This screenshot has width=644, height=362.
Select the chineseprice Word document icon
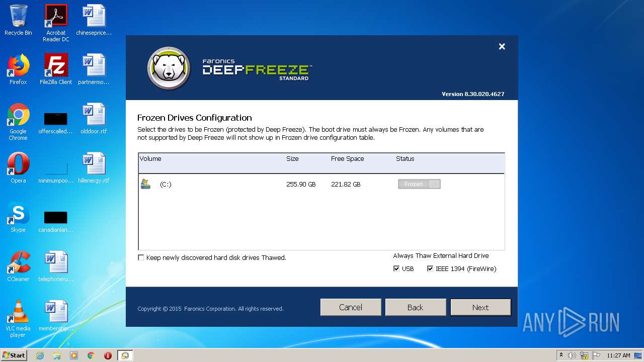tap(94, 20)
